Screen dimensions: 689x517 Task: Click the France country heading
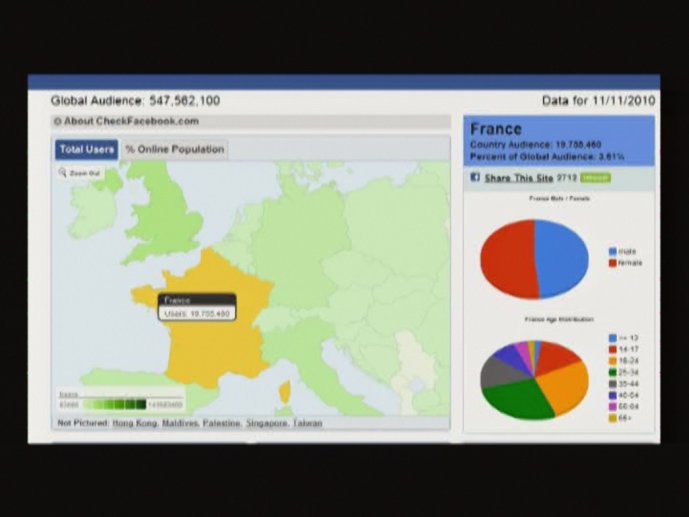click(496, 129)
